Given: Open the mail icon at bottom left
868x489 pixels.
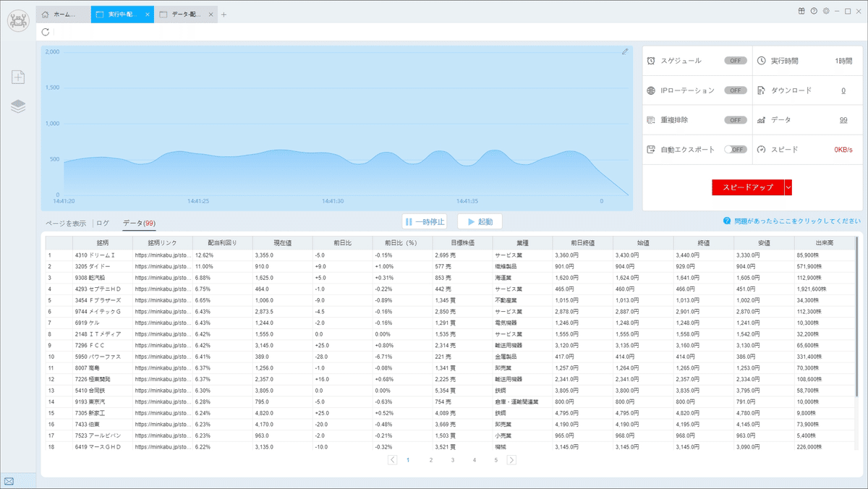Looking at the screenshot, I should (x=9, y=481).
